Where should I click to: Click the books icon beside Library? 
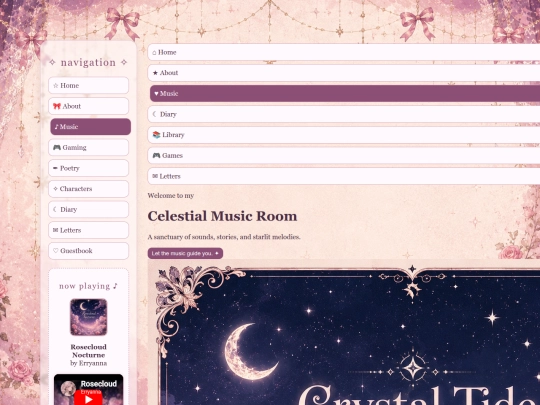click(x=156, y=135)
